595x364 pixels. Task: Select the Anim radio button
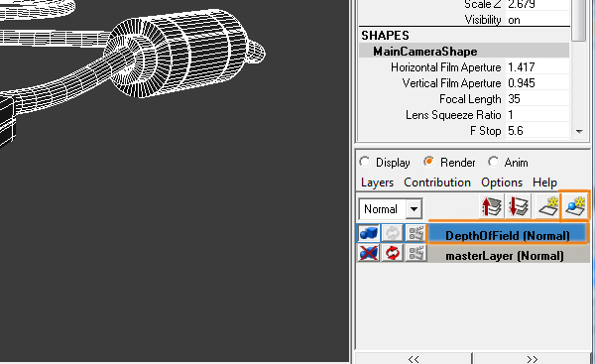tap(493, 162)
